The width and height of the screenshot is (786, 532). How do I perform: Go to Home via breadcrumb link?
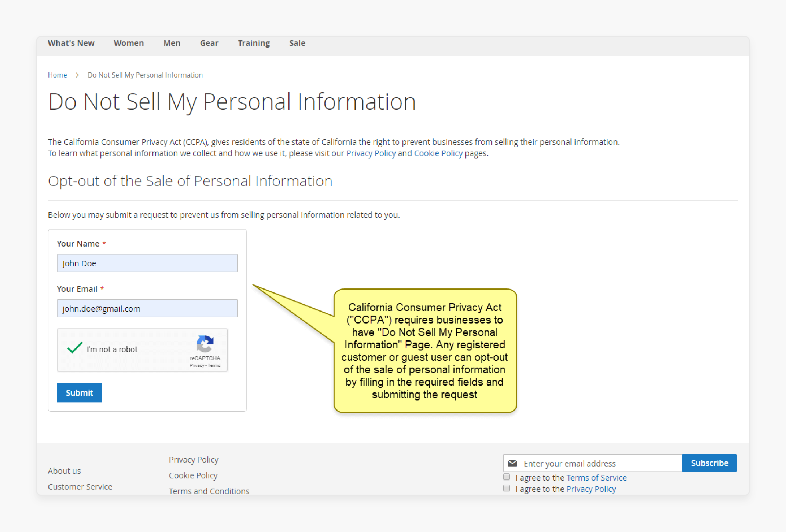[x=58, y=75]
